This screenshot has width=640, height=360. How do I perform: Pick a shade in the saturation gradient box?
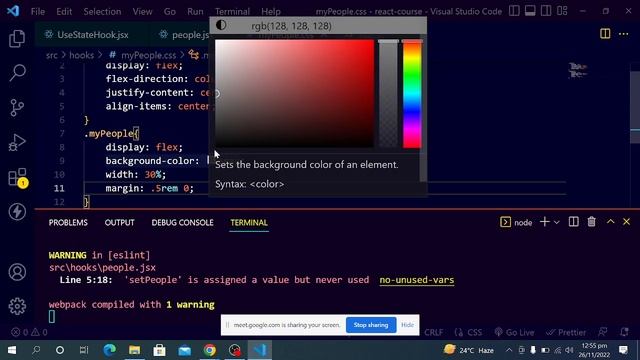point(294,93)
